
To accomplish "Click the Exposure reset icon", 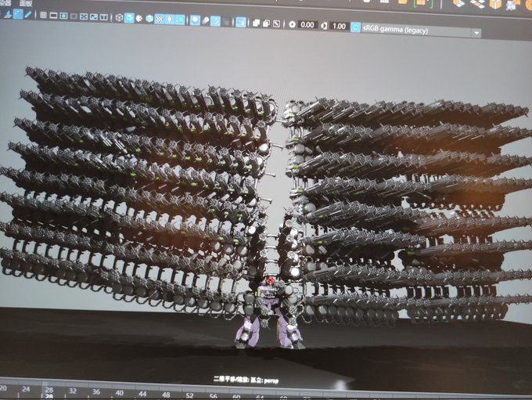I will pos(292,24).
